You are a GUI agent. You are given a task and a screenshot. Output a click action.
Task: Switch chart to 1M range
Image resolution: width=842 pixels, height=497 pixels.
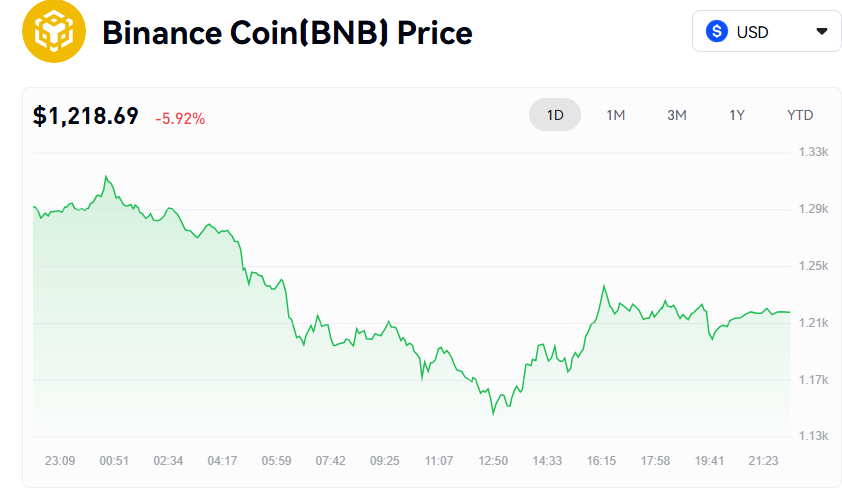pos(616,115)
